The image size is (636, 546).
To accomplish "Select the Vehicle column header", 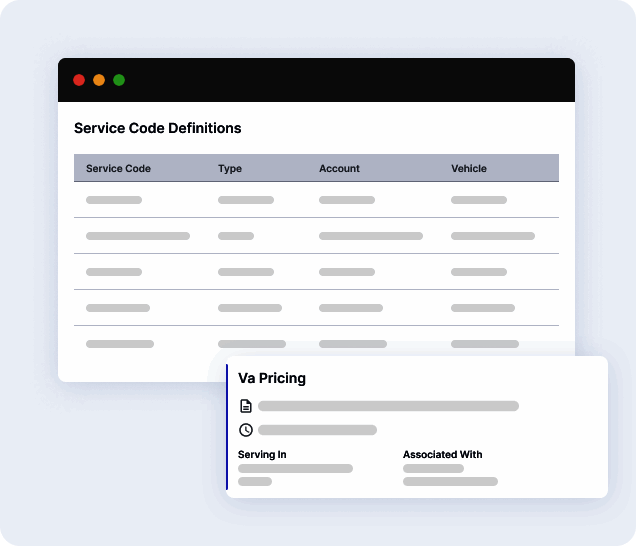I will (x=469, y=169).
